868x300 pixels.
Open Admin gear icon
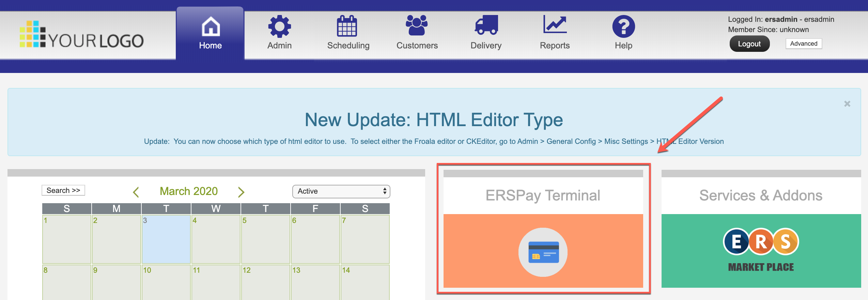279,27
